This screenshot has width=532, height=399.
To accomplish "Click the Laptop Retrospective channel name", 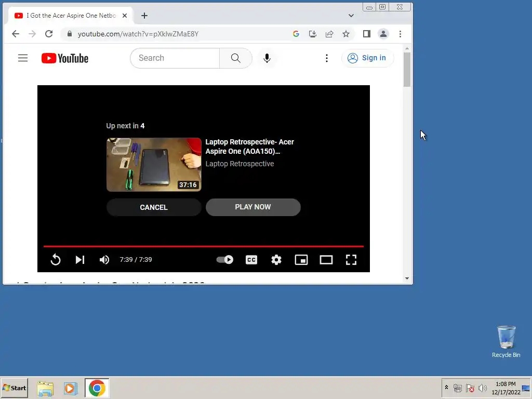I will click(240, 164).
